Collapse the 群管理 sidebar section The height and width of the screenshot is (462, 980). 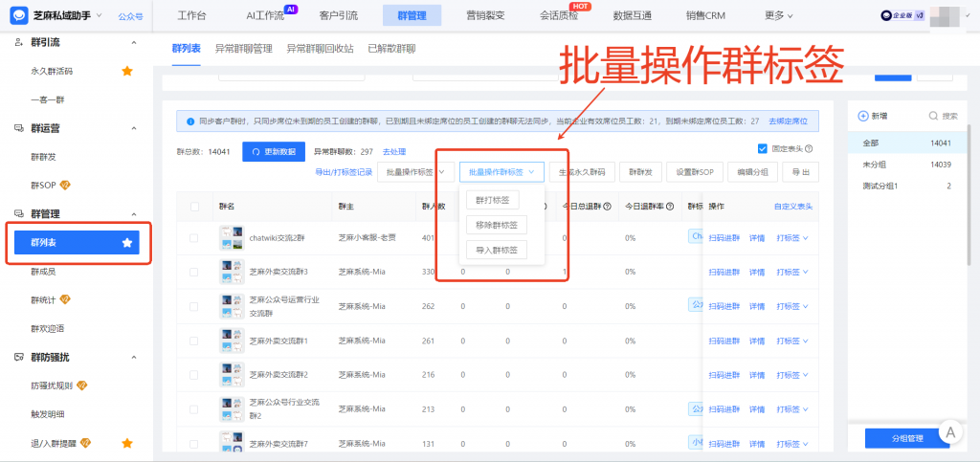134,214
